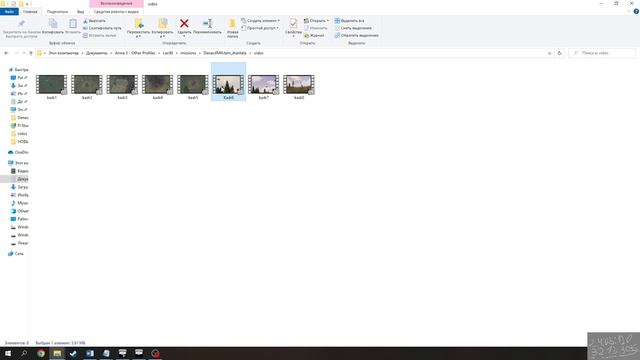Click Copy path (Скопировать путь)

(x=102, y=28)
